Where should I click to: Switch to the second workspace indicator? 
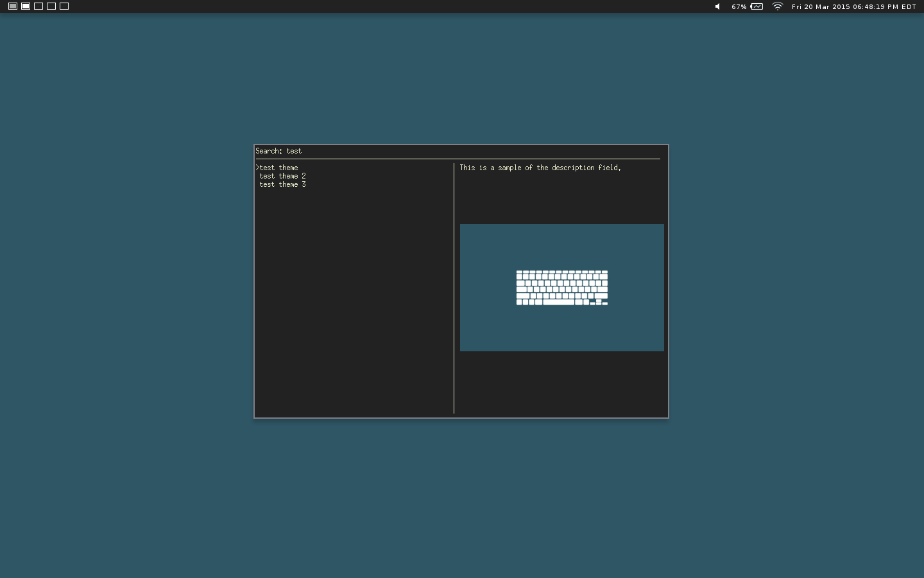pyautogui.click(x=26, y=6)
